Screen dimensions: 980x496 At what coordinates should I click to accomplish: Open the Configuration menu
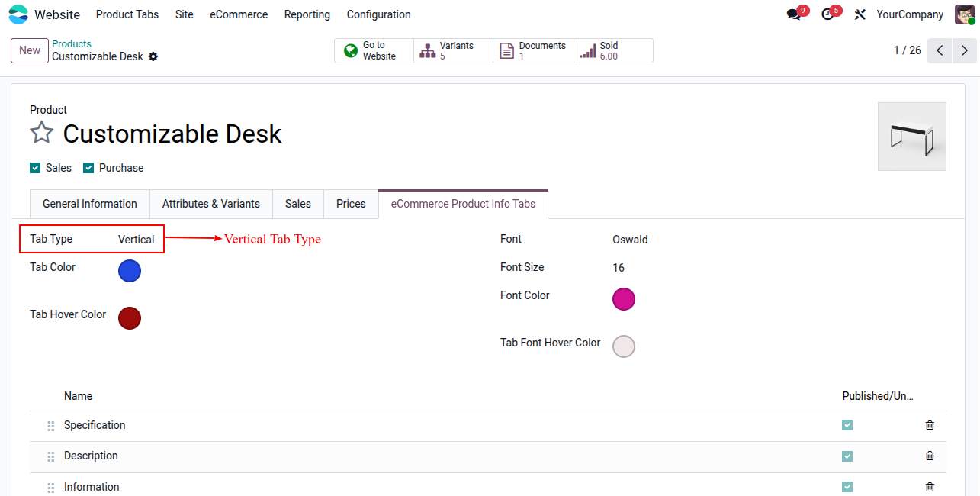379,14
